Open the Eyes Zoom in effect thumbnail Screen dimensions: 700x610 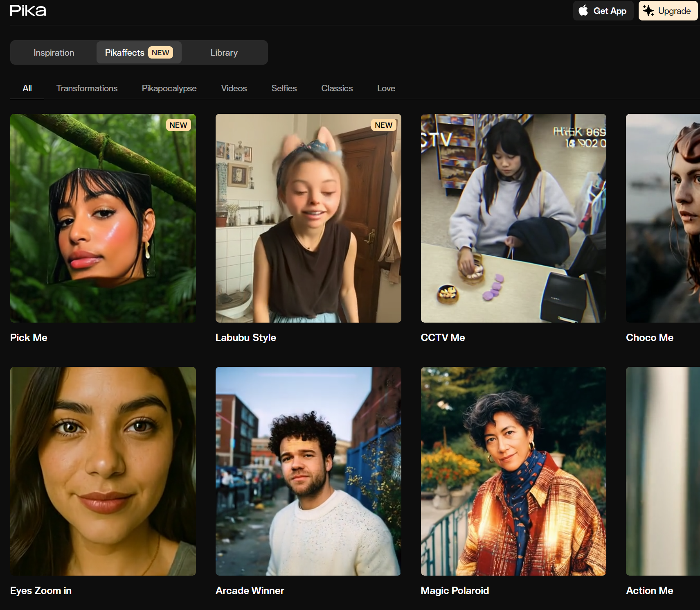(x=103, y=471)
